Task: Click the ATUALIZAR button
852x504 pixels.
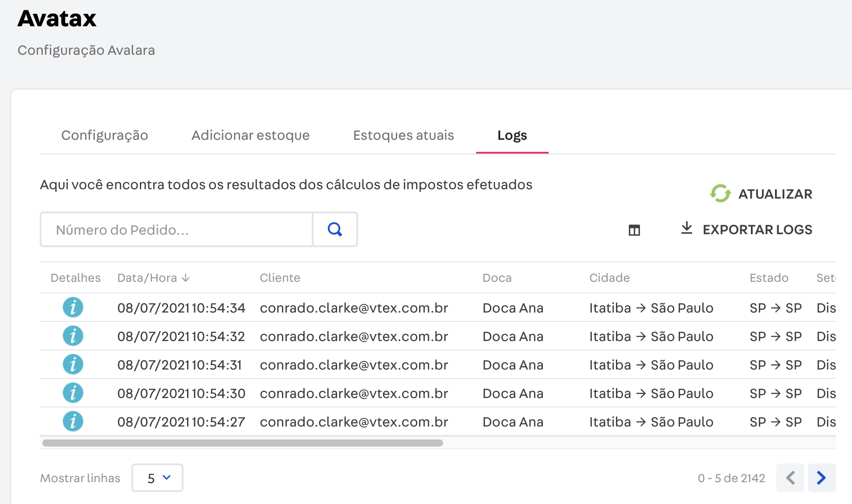Action: tap(775, 194)
